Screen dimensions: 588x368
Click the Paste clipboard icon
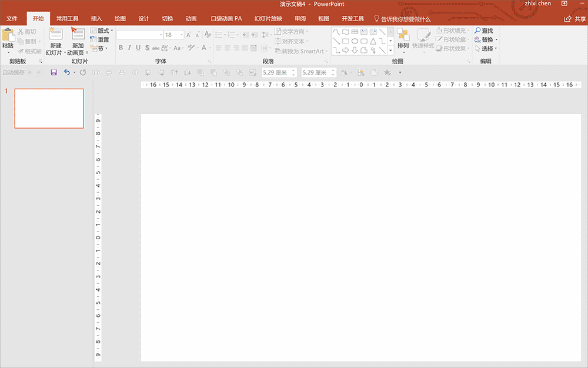tap(8, 35)
